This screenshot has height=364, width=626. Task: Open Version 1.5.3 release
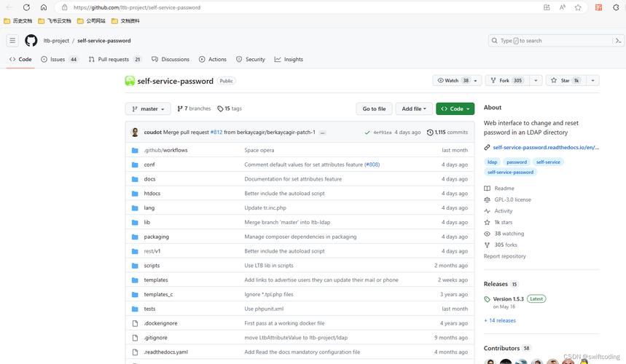(508, 299)
